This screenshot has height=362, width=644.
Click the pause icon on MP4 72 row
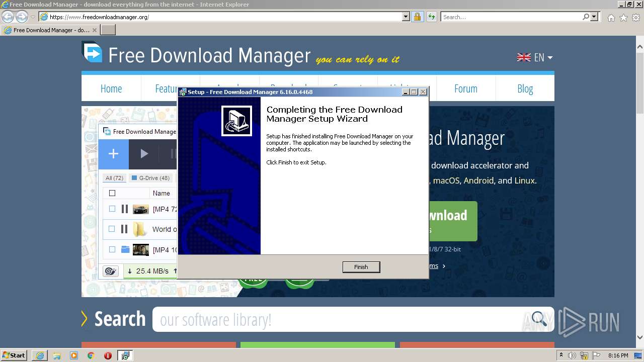pos(124,209)
